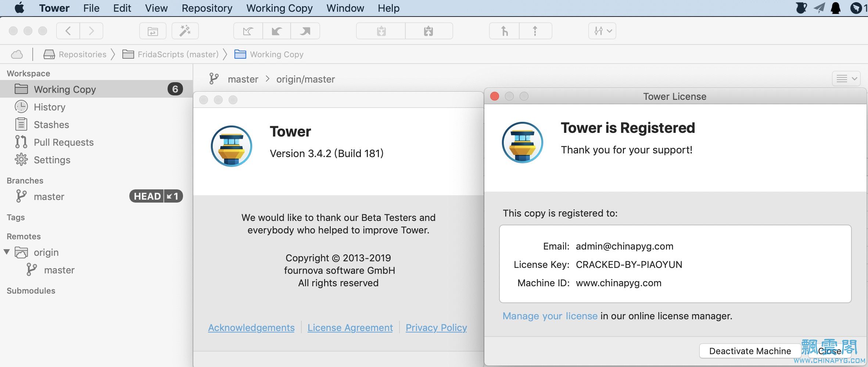Click the QQ penguin menu bar icon

pos(836,8)
